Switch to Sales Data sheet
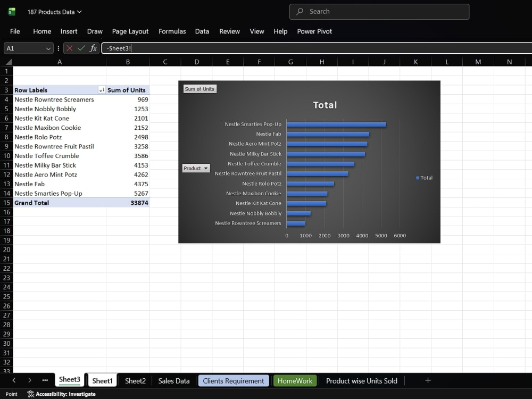 click(174, 381)
